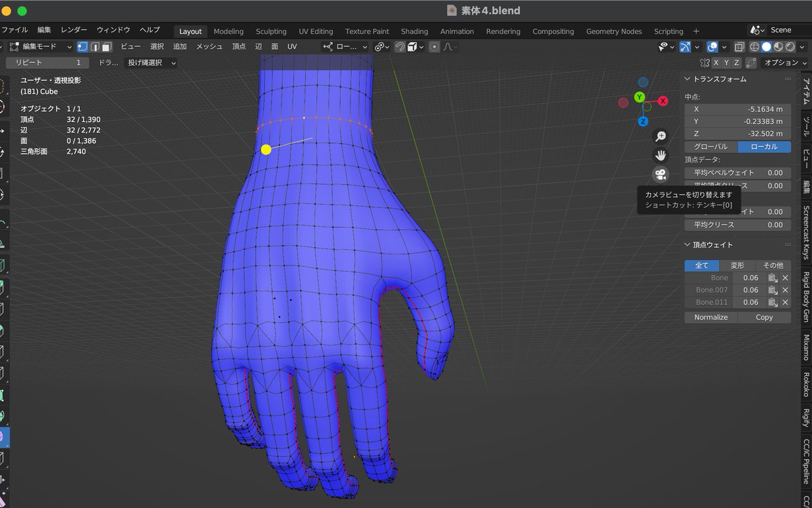The image size is (812, 508).
Task: Open Rigify sidebar tab
Action: [x=806, y=417]
